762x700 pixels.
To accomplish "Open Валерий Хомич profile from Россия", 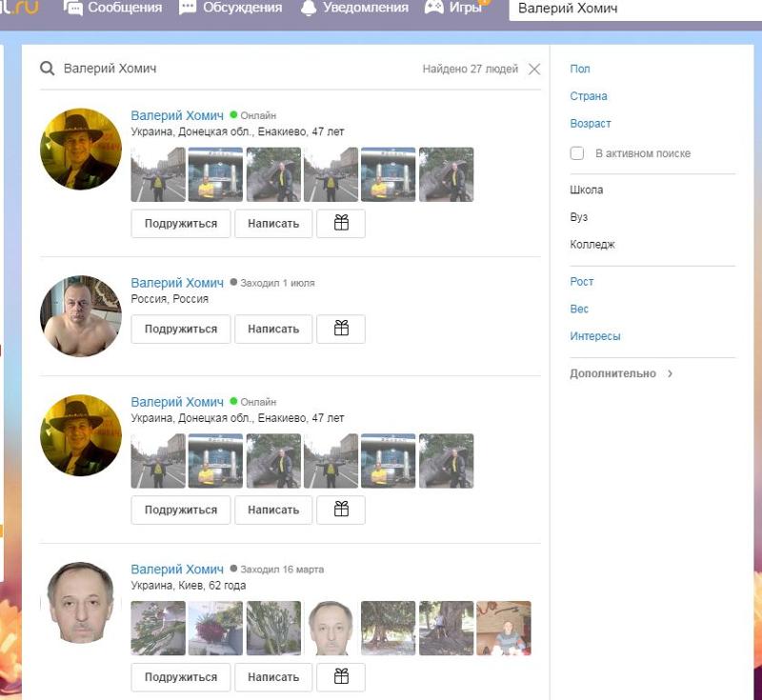I will pyautogui.click(x=177, y=283).
